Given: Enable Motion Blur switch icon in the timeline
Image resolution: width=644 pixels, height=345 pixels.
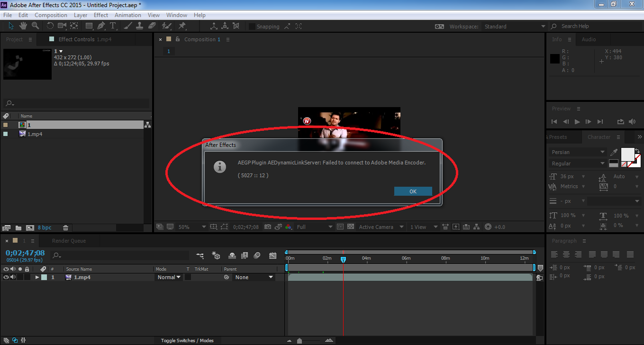Looking at the screenshot, I should [x=257, y=255].
